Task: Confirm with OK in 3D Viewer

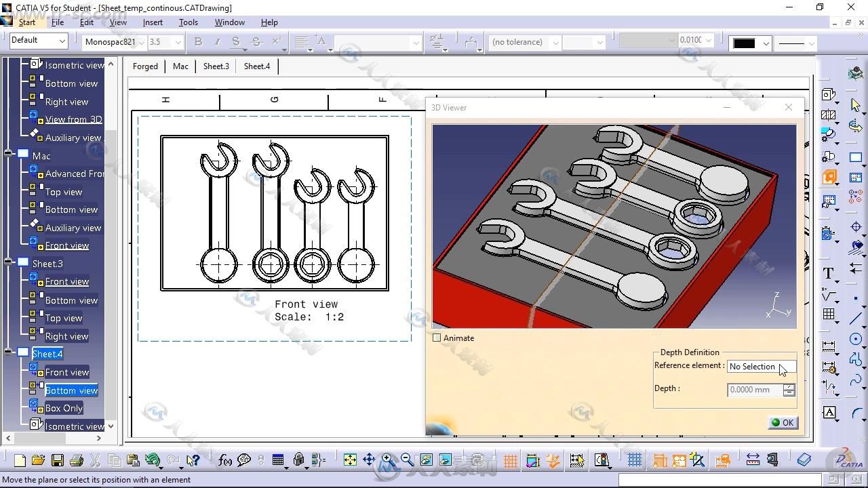Action: coord(783,422)
